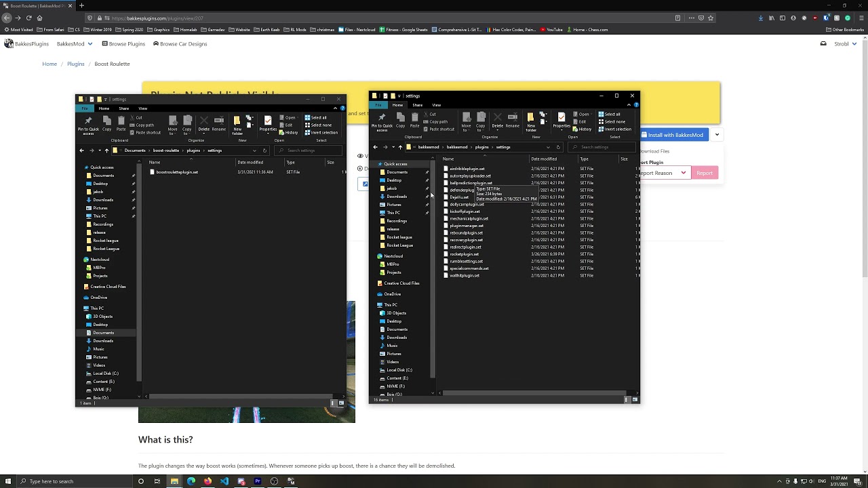The height and width of the screenshot is (488, 868).
Task: Open File tab in left Explorer window
Action: point(85,108)
